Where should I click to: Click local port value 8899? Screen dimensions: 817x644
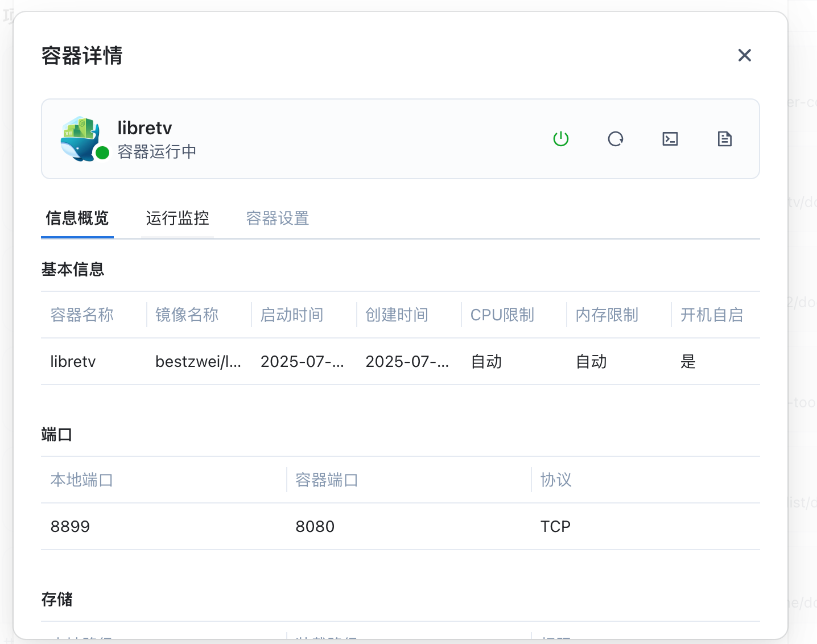pyautogui.click(x=70, y=527)
